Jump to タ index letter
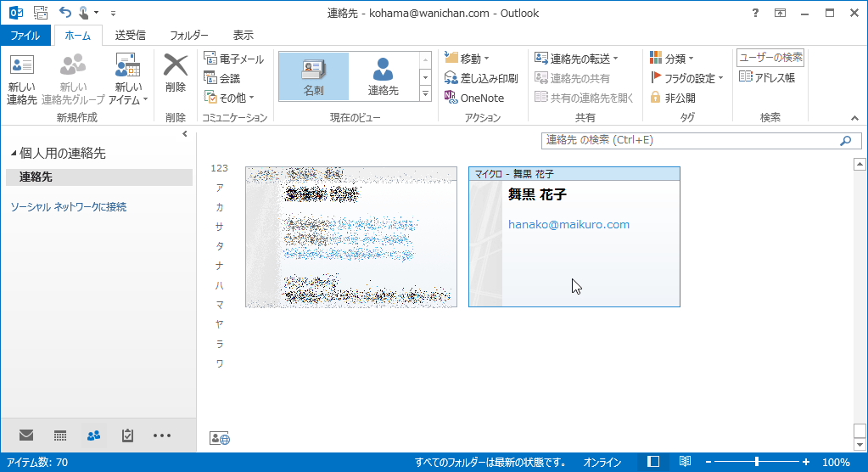The width and height of the screenshot is (868, 472). (x=219, y=246)
